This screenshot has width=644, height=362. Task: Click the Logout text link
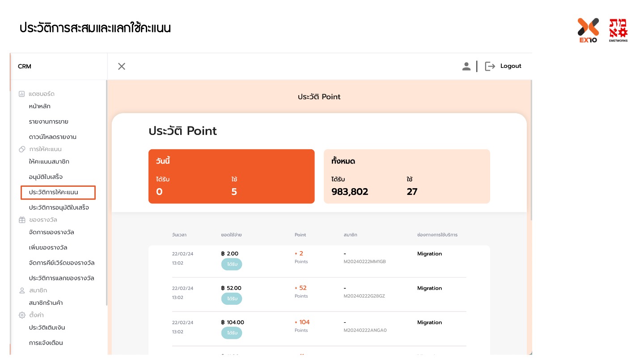coord(511,66)
